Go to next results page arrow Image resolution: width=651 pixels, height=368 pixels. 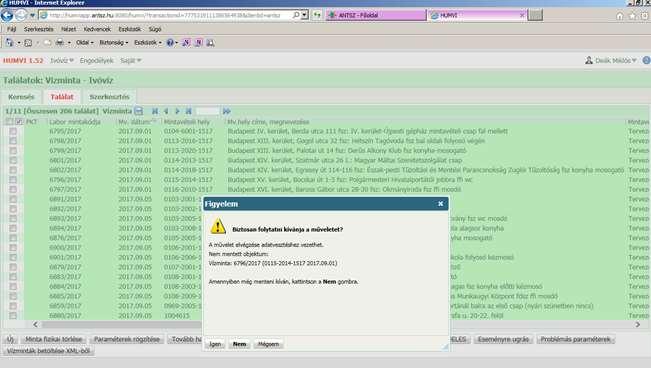pos(177,111)
